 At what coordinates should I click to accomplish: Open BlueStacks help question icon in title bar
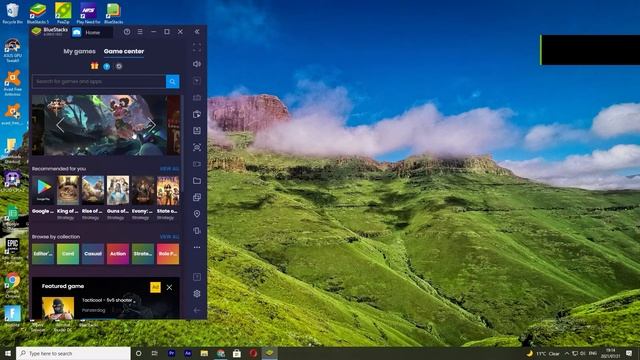click(127, 32)
